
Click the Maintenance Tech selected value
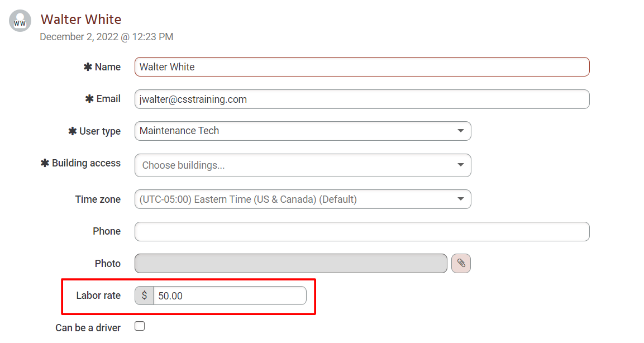click(179, 131)
